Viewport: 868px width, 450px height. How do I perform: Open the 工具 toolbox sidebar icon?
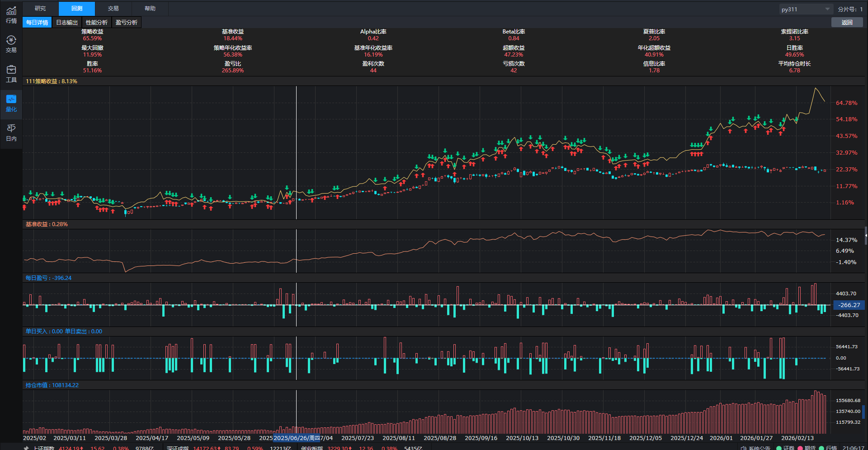[11, 73]
